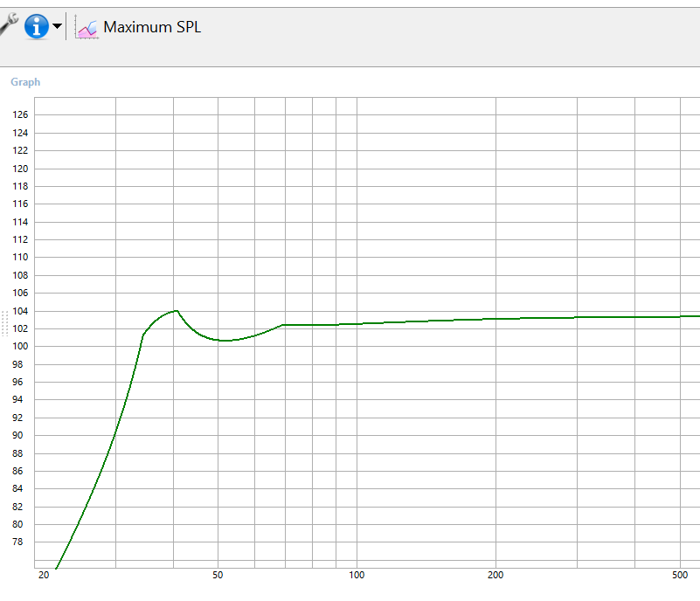Viewport: 700px width, 601px height.
Task: Click the 126 y-axis label
Action: tap(20, 114)
